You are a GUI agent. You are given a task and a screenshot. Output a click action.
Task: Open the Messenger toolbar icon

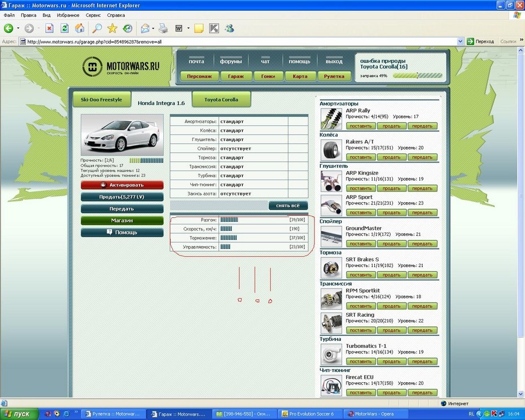pos(229,28)
